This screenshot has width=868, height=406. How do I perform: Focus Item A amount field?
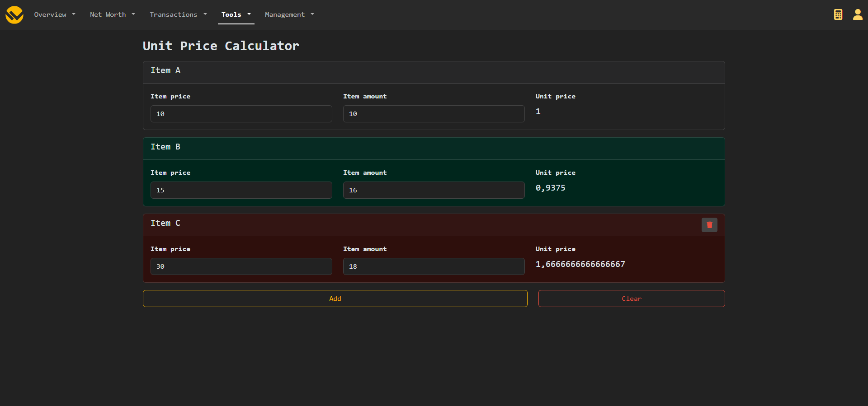[434, 114]
